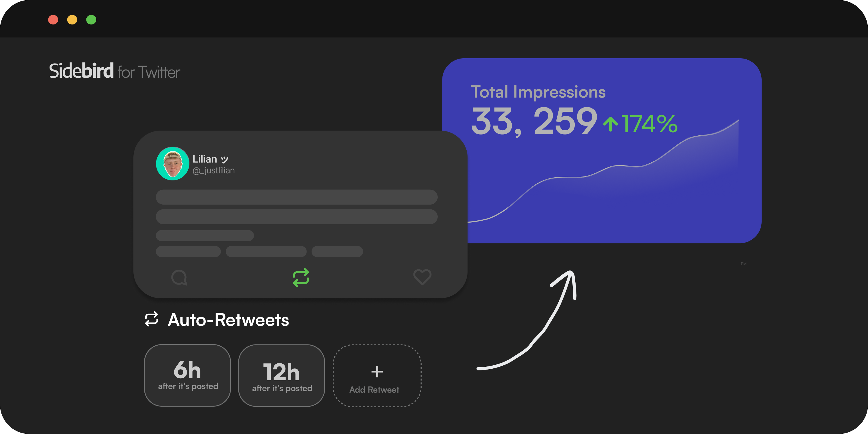This screenshot has height=434, width=868.
Task: Click the Auto-Retweets section icon
Action: tap(151, 319)
